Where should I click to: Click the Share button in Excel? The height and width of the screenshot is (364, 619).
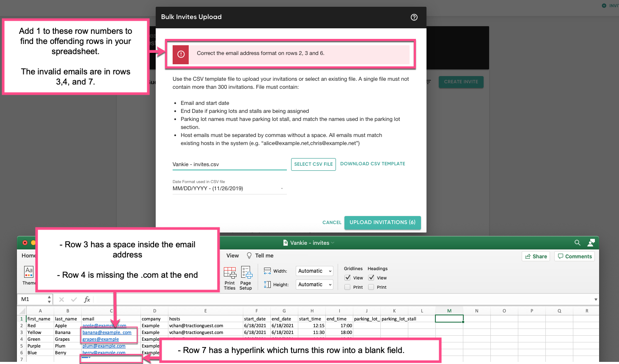tap(536, 256)
